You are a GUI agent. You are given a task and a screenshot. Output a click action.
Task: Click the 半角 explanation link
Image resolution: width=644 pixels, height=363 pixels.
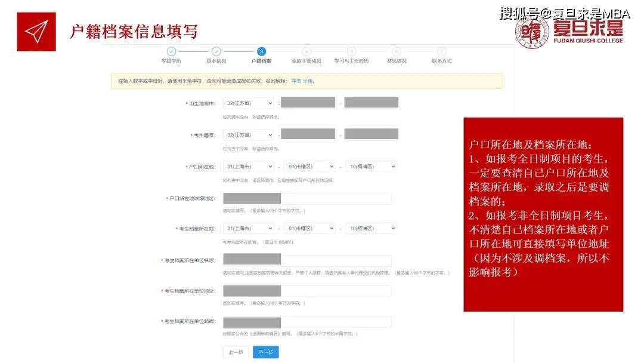pyautogui.click(x=308, y=81)
